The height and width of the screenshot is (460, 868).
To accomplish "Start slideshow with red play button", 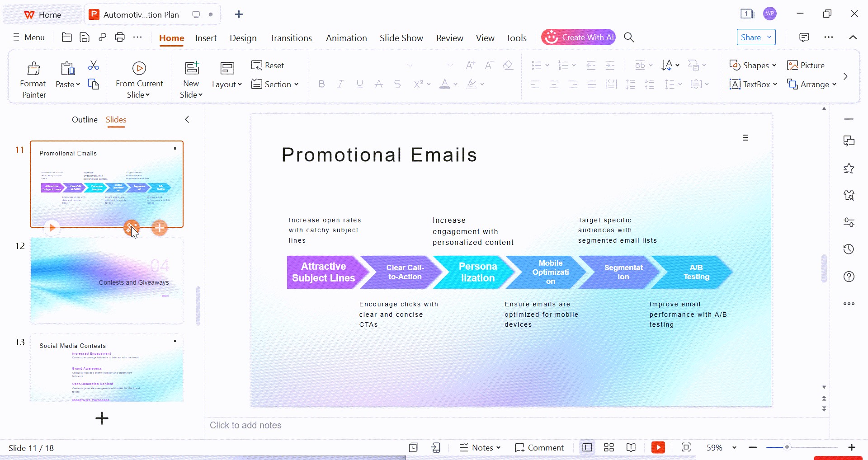I will (658, 447).
